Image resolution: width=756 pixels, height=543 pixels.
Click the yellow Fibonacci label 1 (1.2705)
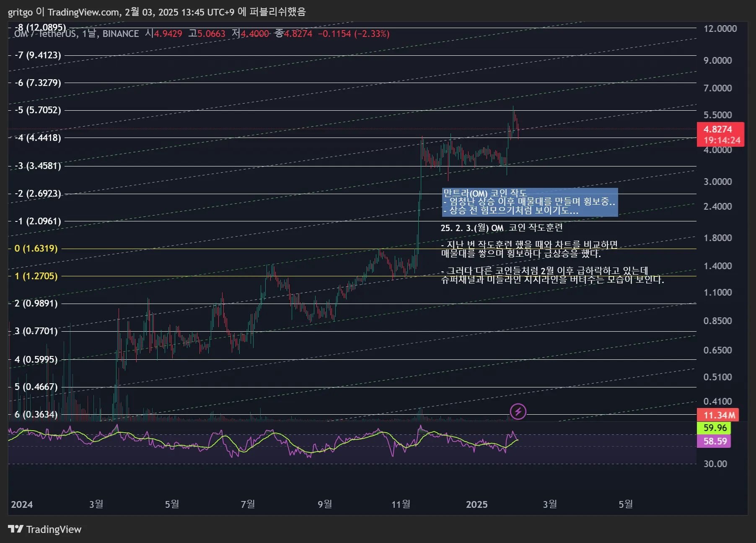coord(36,276)
